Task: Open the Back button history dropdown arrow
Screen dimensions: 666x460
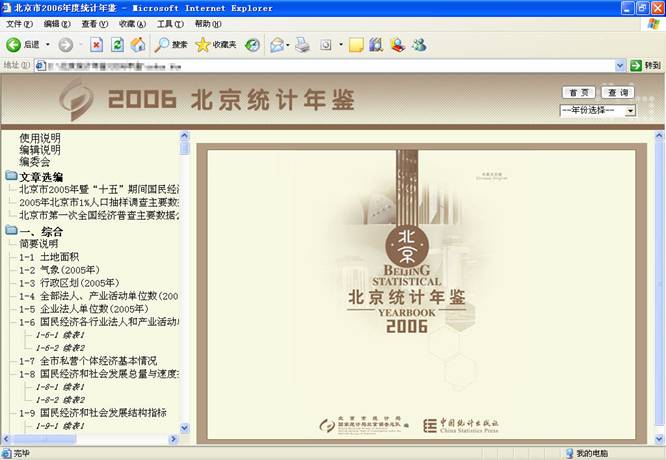Action: pyautogui.click(x=48, y=45)
